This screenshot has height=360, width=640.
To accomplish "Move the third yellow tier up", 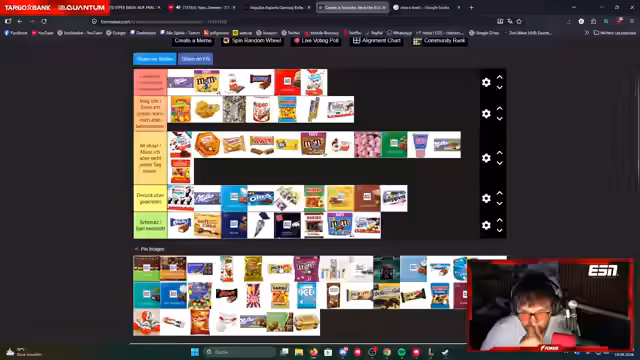I will (500, 153).
